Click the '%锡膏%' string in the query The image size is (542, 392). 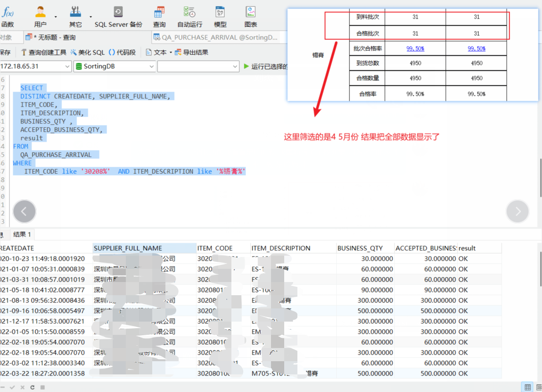pos(230,171)
